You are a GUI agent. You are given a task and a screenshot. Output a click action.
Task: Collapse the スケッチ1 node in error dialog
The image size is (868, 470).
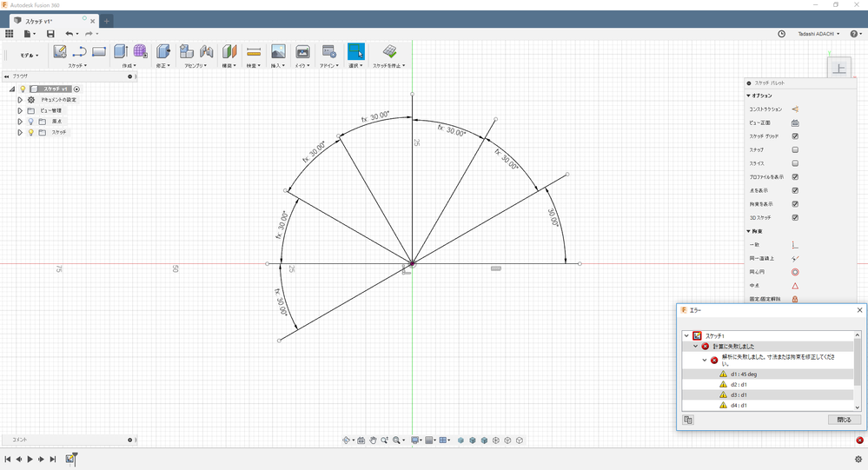click(x=687, y=335)
